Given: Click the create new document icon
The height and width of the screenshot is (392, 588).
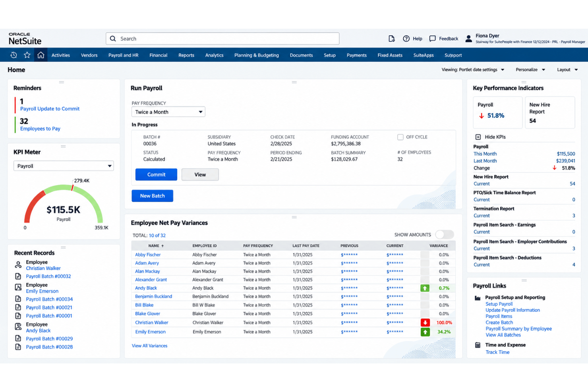Looking at the screenshot, I should pos(391,39).
